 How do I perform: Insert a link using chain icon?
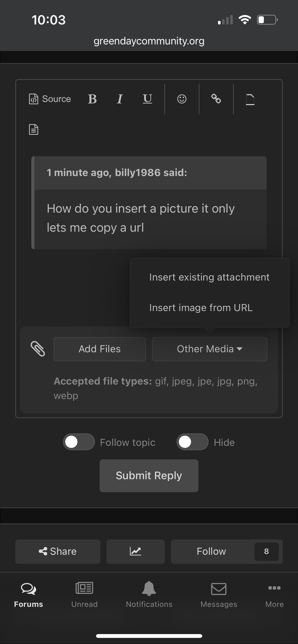[216, 99]
